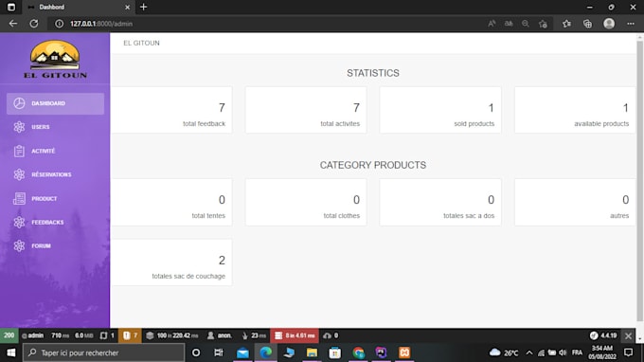Open the 6.0 MiB memory panel
The width and height of the screenshot is (644, 362).
(83, 335)
